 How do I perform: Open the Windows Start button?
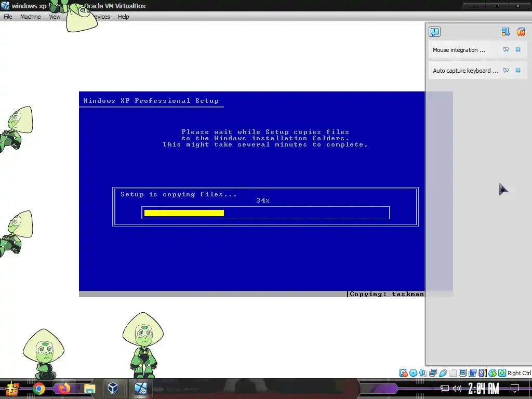tap(11, 389)
